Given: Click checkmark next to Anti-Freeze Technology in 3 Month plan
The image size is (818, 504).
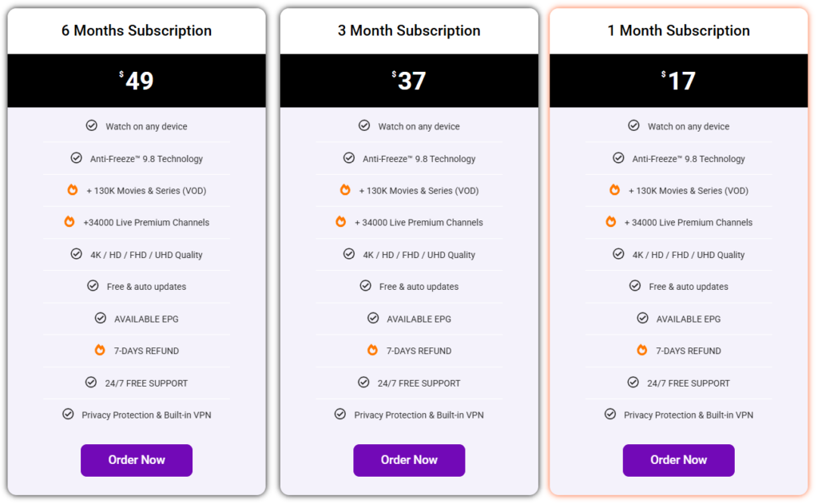Looking at the screenshot, I should click(349, 158).
